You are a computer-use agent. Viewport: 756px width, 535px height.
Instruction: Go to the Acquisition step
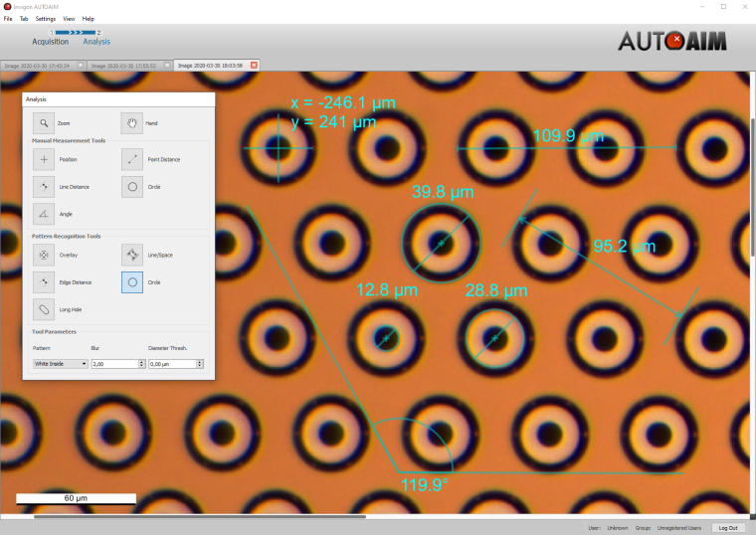tap(51, 42)
